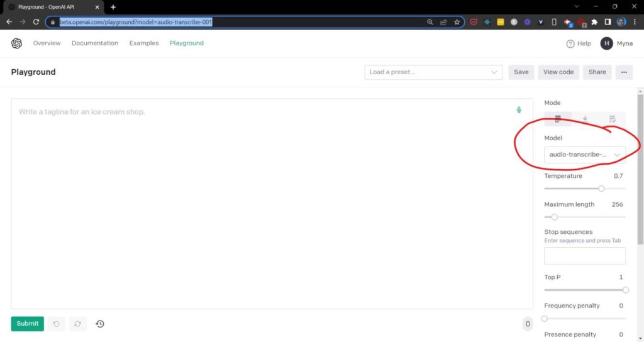Click the site lock icon

pos(53,22)
